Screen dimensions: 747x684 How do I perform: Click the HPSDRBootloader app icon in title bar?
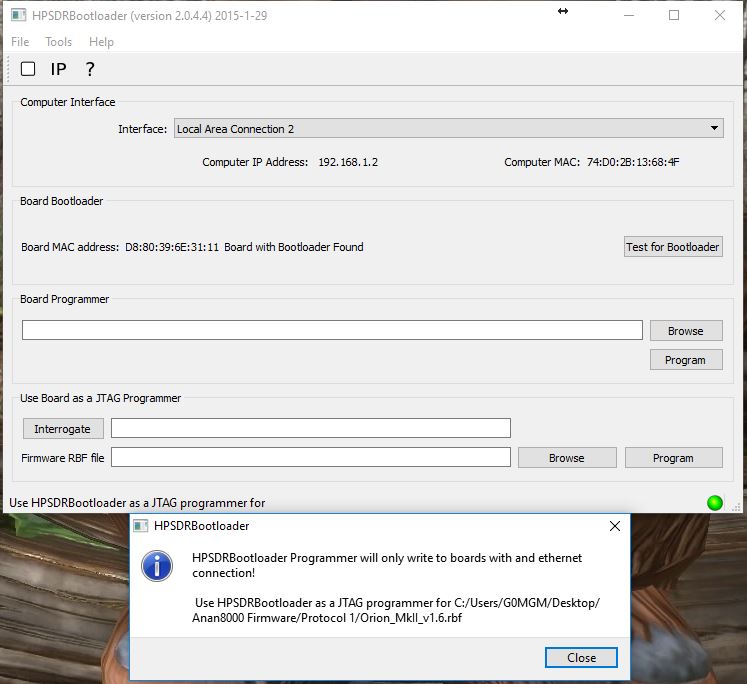[19, 15]
